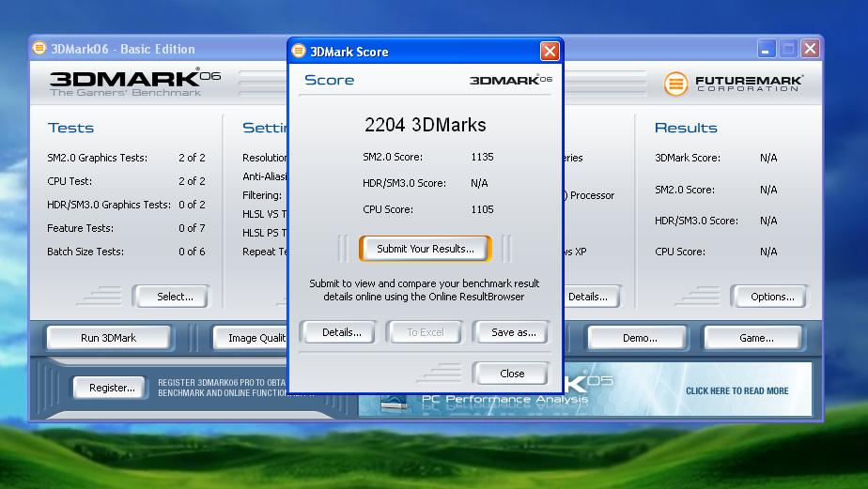Click Run 3DMark button
Image resolution: width=868 pixels, height=489 pixels.
(109, 338)
